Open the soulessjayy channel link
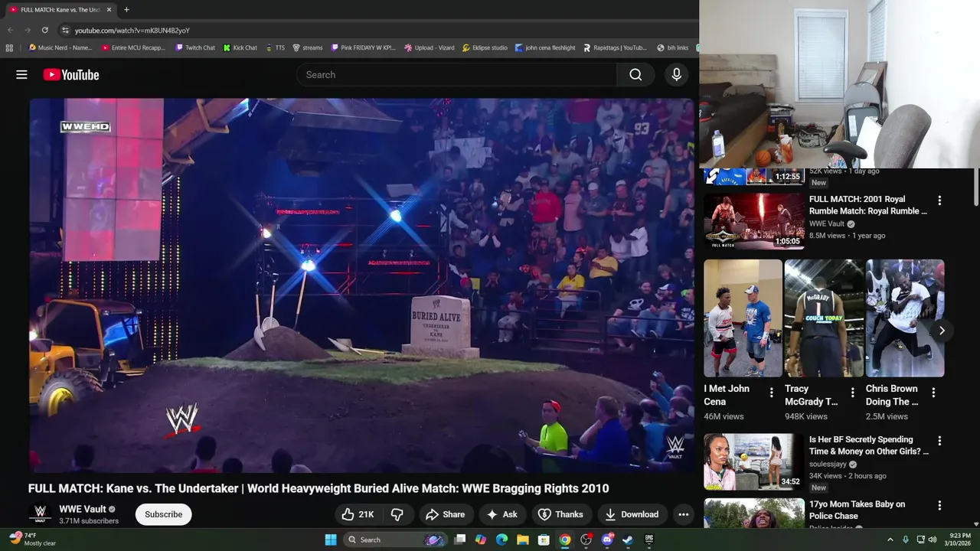Image resolution: width=980 pixels, height=551 pixels. (828, 464)
